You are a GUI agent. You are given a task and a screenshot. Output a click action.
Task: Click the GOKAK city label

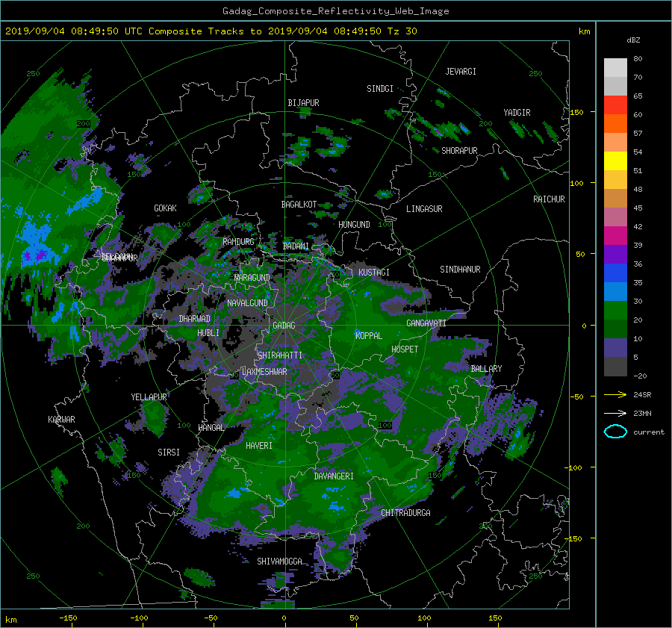[x=166, y=208]
